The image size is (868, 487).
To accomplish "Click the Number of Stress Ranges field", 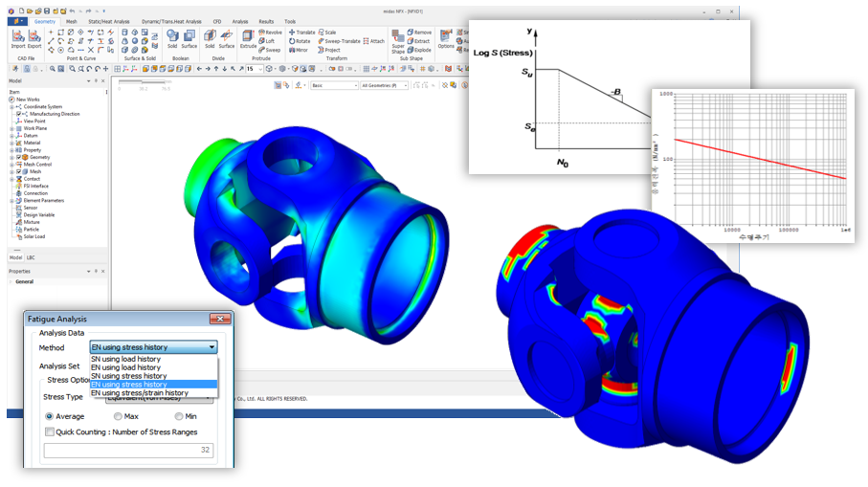I will point(128,450).
